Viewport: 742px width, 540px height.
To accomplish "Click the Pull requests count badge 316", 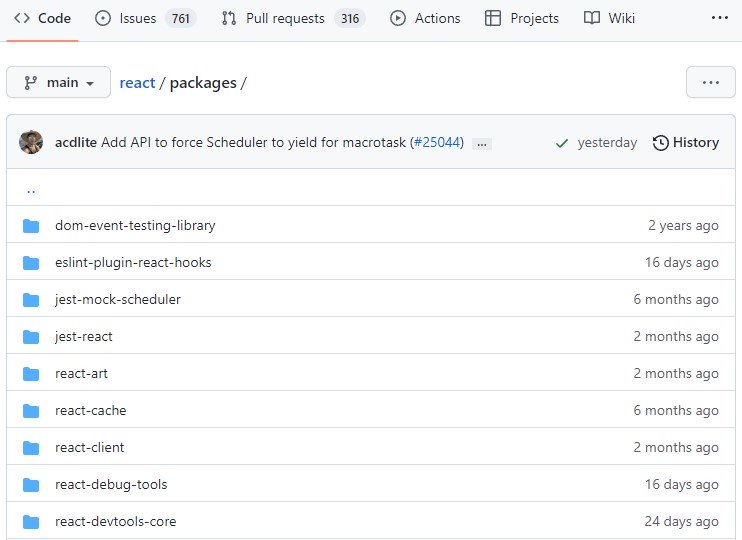I will click(350, 18).
